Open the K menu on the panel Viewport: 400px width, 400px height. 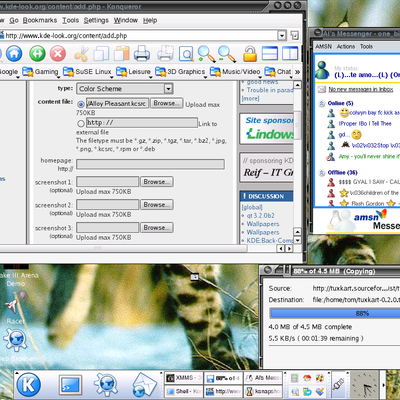[29, 384]
